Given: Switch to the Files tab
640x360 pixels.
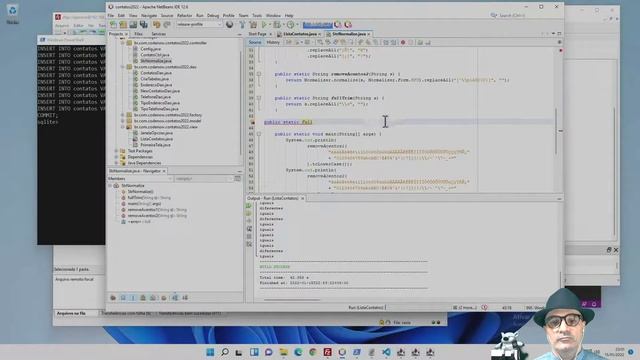Looking at the screenshot, I should [x=138, y=34].
